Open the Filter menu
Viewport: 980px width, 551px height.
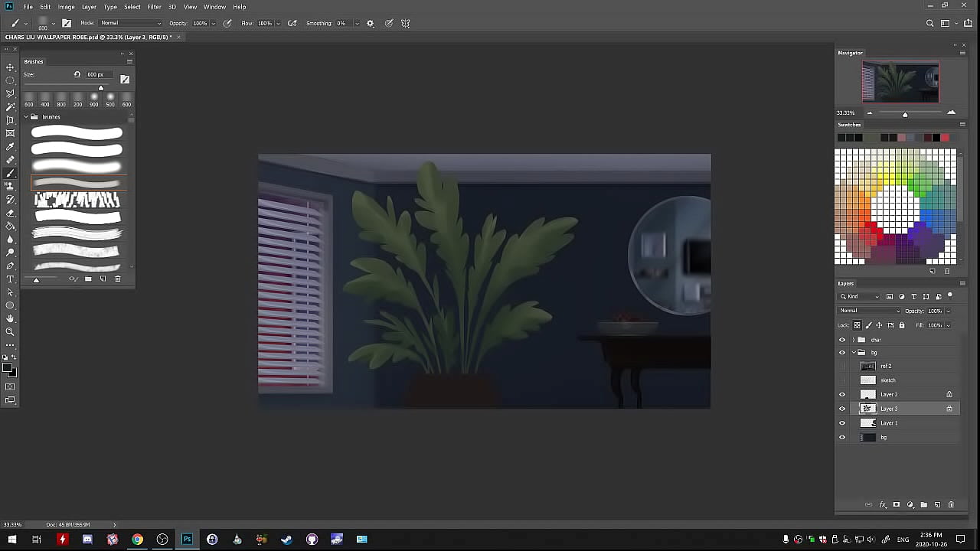click(x=154, y=7)
